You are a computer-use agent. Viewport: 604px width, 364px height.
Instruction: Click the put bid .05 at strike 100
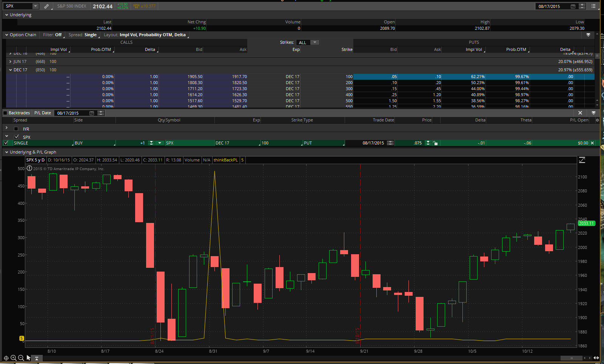pos(394,77)
